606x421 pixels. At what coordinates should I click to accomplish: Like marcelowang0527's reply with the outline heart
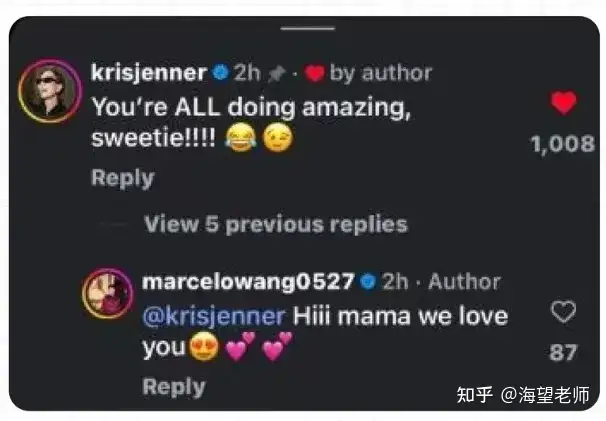[x=563, y=312]
